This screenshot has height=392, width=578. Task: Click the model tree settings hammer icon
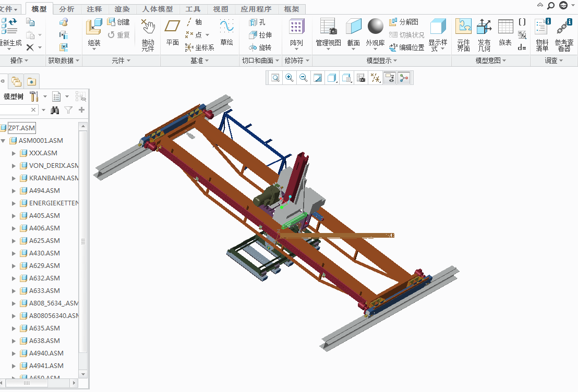(34, 96)
